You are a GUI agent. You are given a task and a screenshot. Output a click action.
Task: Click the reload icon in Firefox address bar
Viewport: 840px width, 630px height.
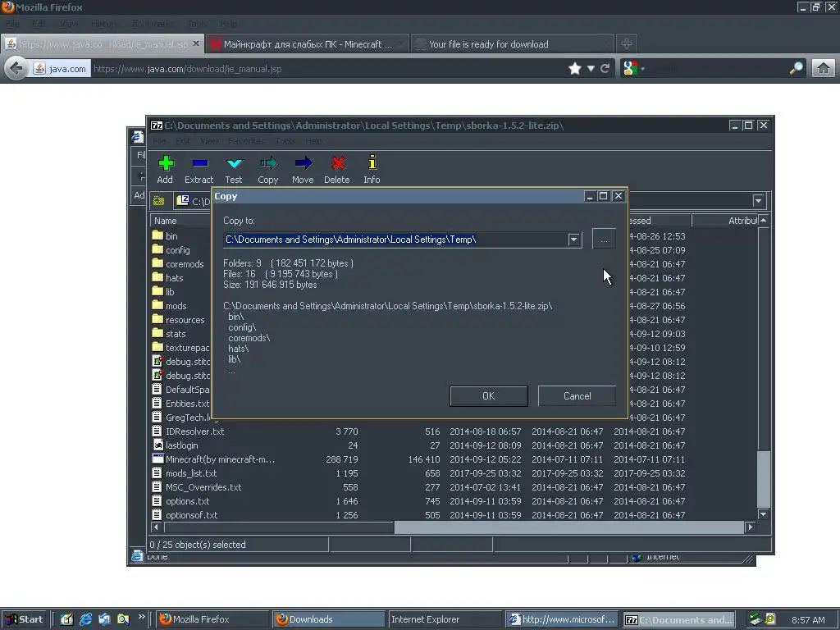tap(605, 69)
